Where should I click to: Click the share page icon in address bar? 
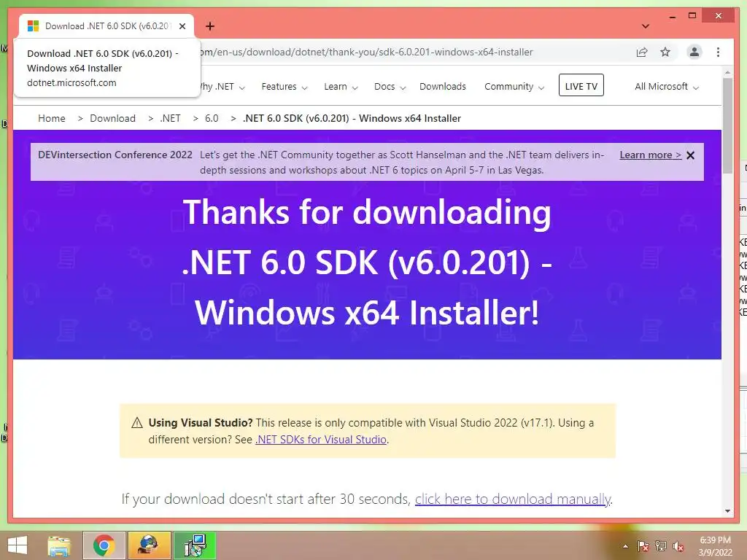click(x=642, y=52)
